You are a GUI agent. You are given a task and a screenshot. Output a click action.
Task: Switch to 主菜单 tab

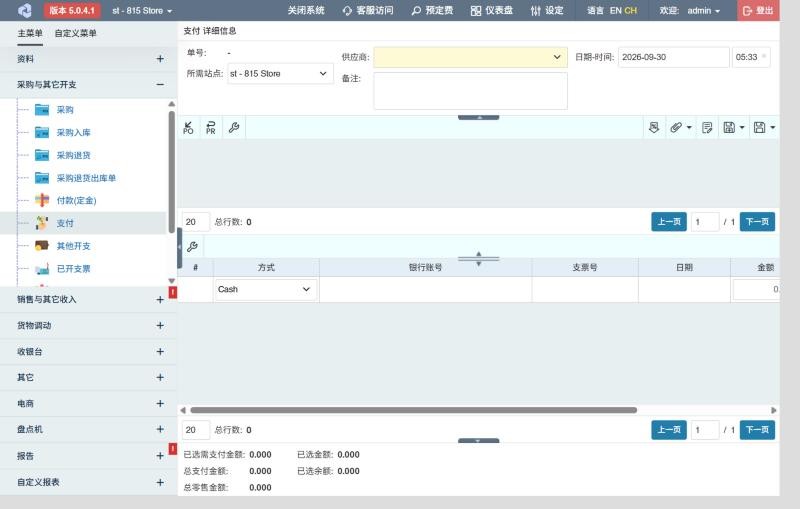click(x=30, y=33)
